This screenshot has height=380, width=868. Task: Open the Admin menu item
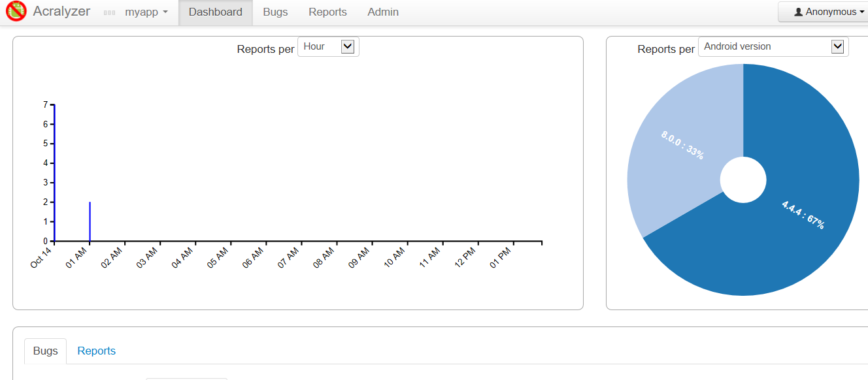(383, 12)
